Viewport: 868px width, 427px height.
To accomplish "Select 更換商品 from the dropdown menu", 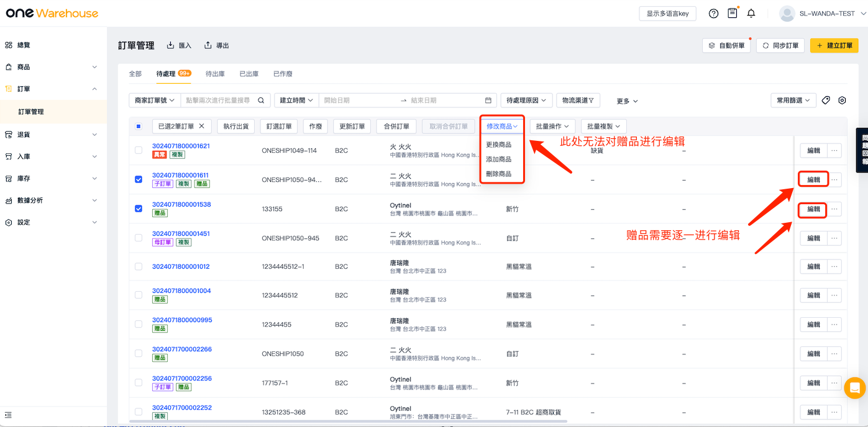I will [499, 145].
